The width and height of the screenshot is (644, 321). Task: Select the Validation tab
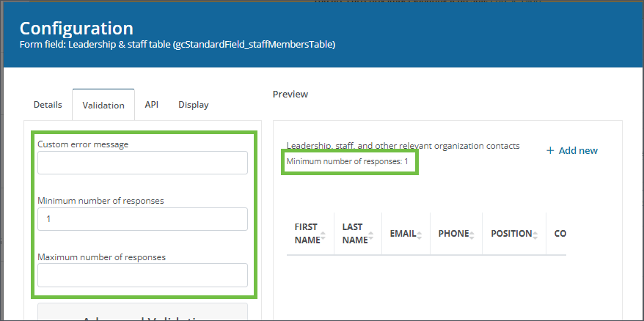click(103, 106)
